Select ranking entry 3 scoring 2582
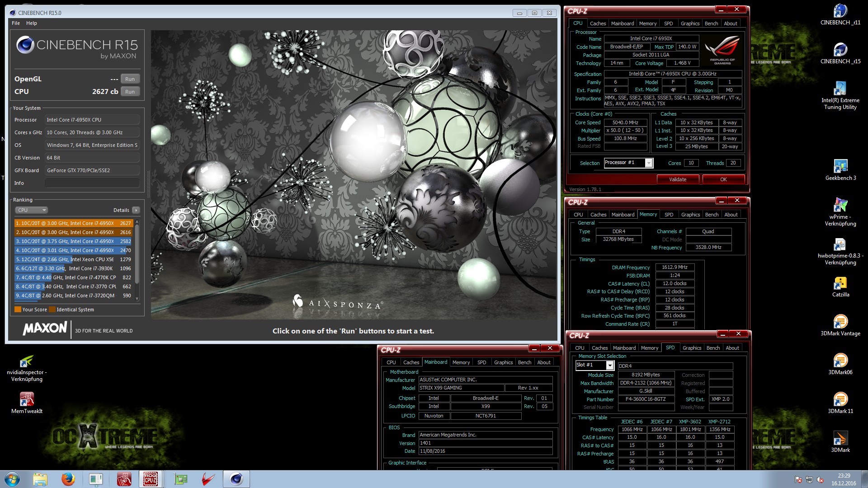Image resolution: width=868 pixels, height=488 pixels. click(x=73, y=241)
